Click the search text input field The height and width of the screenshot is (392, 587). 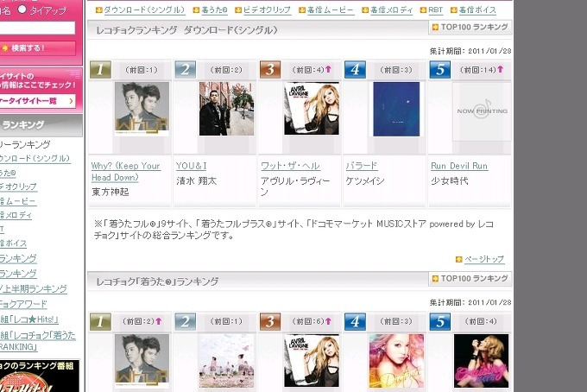click(36, 28)
